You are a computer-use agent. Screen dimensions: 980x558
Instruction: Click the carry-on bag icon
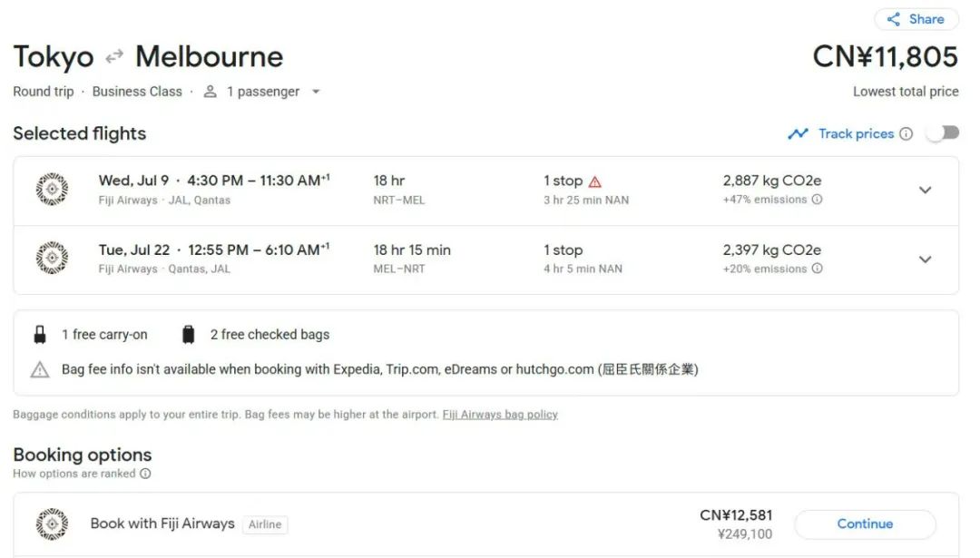click(40, 334)
